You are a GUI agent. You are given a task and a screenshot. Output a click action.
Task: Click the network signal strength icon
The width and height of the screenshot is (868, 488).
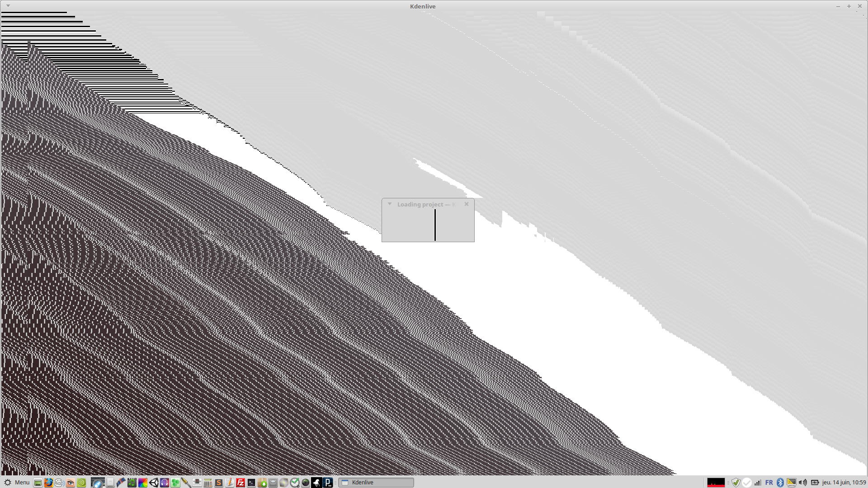758,482
